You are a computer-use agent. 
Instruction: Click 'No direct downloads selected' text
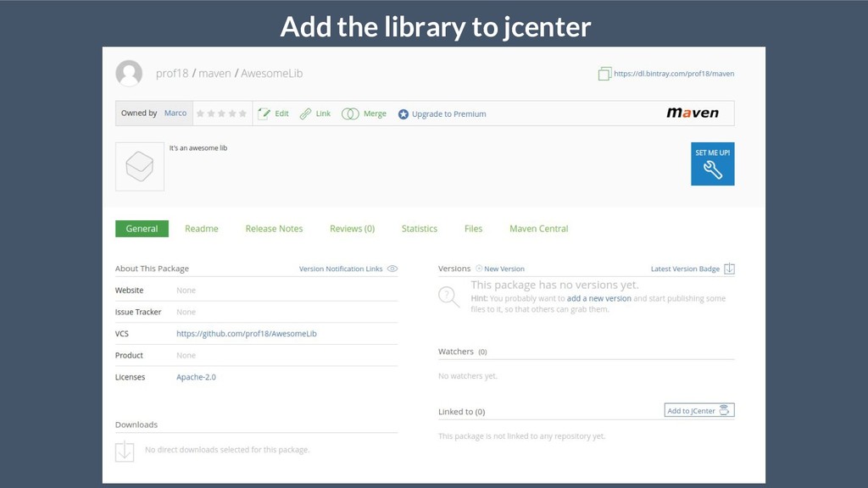pyautogui.click(x=227, y=450)
